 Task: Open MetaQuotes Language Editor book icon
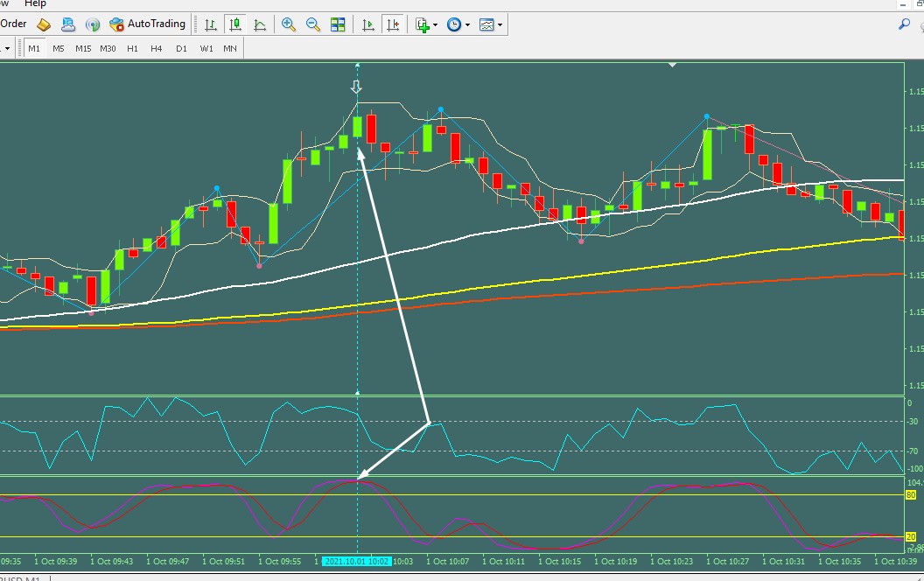(44, 24)
